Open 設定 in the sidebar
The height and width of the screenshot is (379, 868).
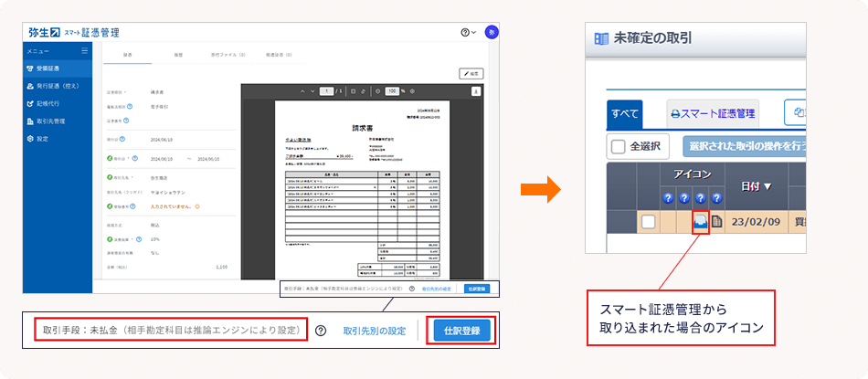click(x=57, y=139)
